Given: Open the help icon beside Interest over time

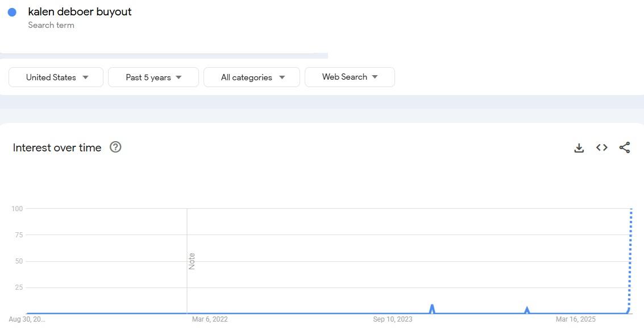Looking at the screenshot, I should (115, 147).
